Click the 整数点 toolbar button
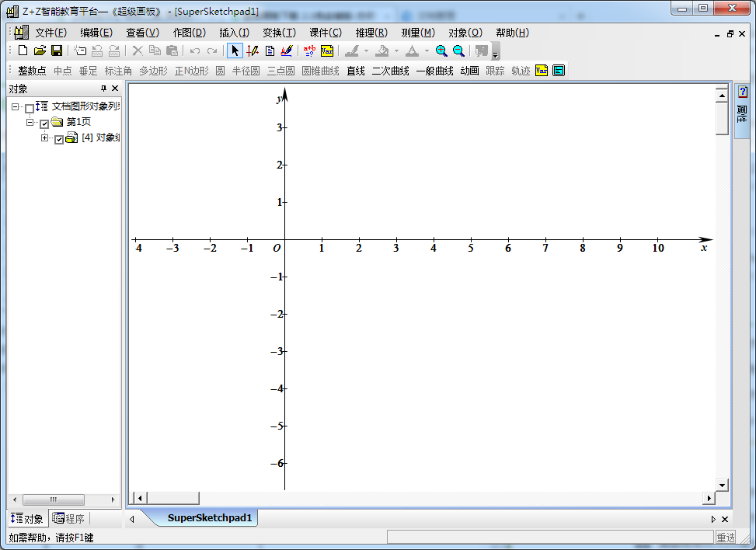This screenshot has width=756, height=550. (x=32, y=71)
